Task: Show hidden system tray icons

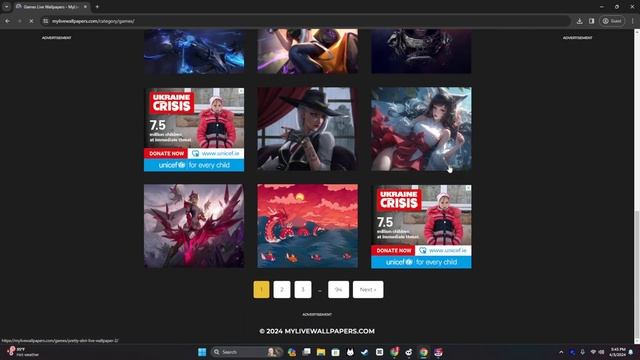Action: tap(561, 352)
